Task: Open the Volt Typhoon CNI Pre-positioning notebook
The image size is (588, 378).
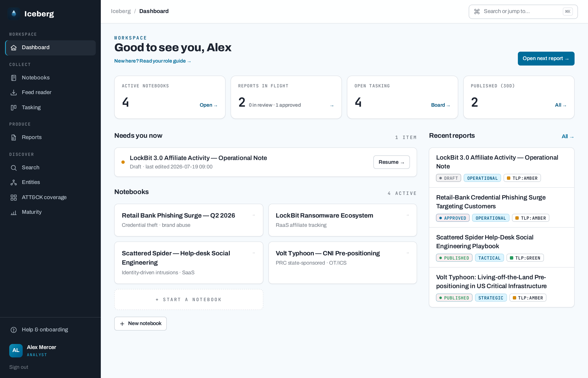Action: pyautogui.click(x=343, y=263)
